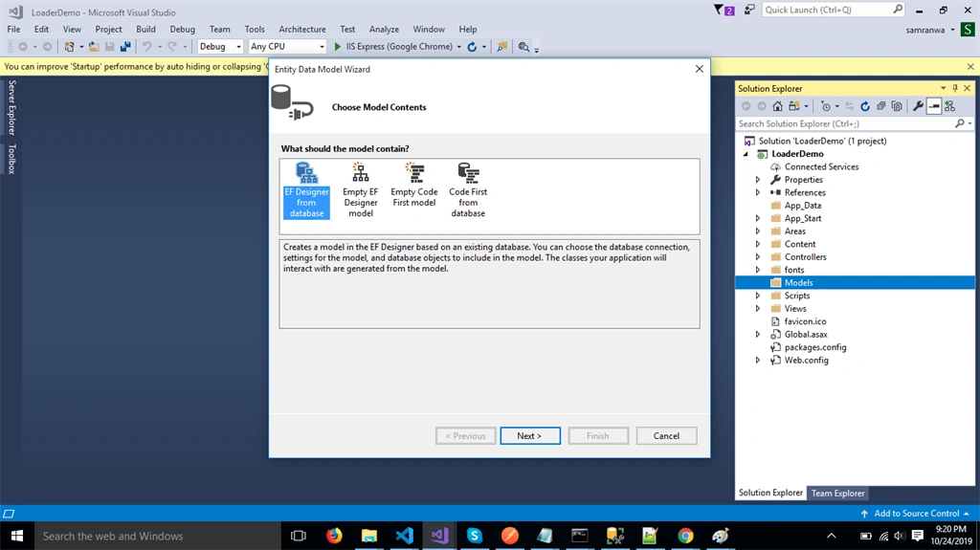The image size is (980, 550).
Task: Dismiss the yellow performance notification bar
Action: 970,66
